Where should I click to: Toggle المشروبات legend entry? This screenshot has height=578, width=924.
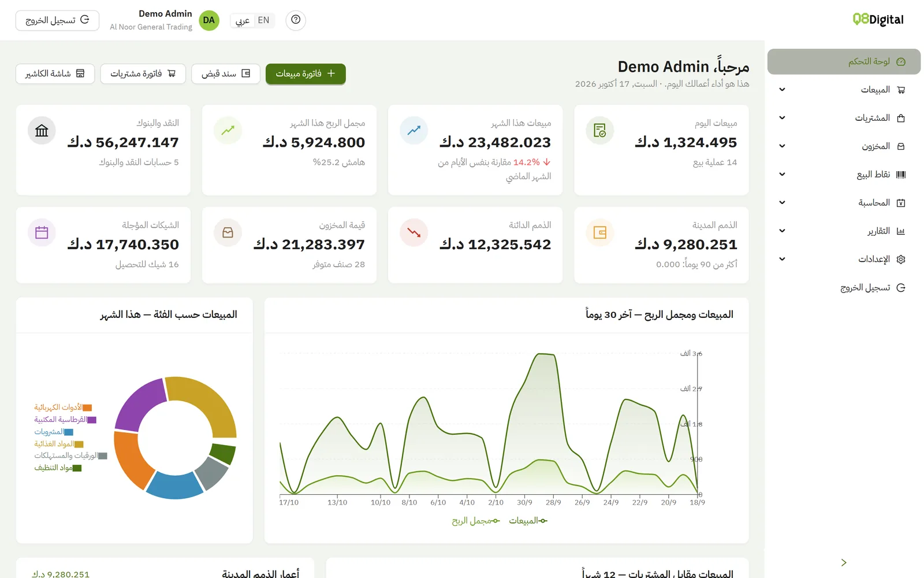(x=54, y=432)
